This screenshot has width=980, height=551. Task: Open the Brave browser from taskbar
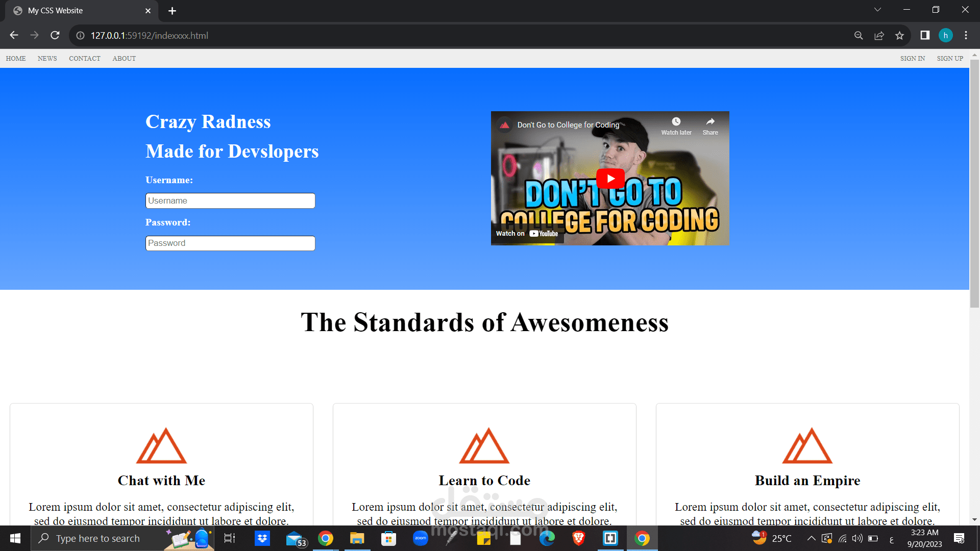click(578, 538)
